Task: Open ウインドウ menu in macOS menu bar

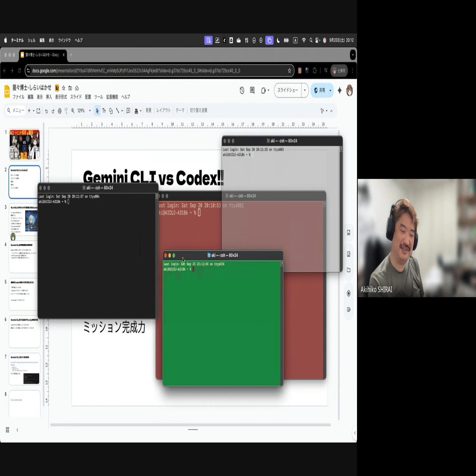Action: click(x=64, y=41)
